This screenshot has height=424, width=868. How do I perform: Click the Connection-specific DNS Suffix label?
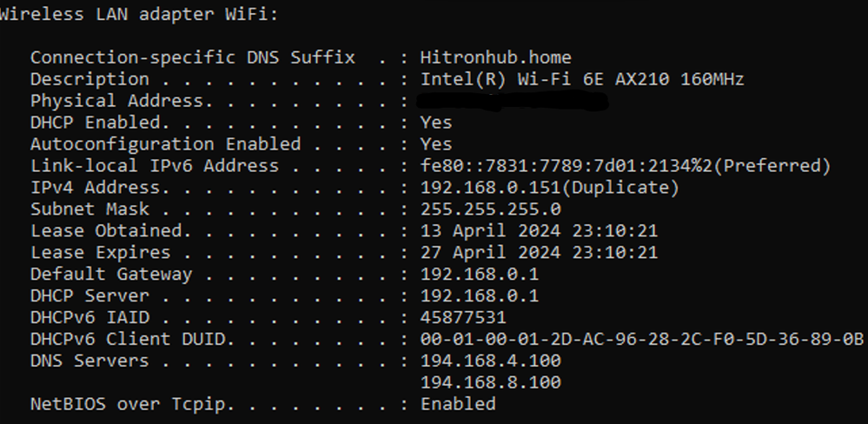coord(193,57)
